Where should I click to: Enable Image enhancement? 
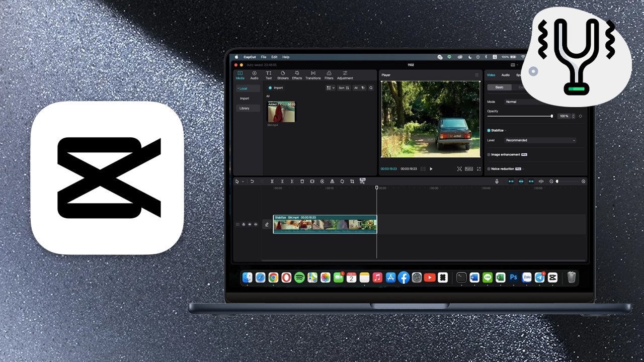point(489,154)
